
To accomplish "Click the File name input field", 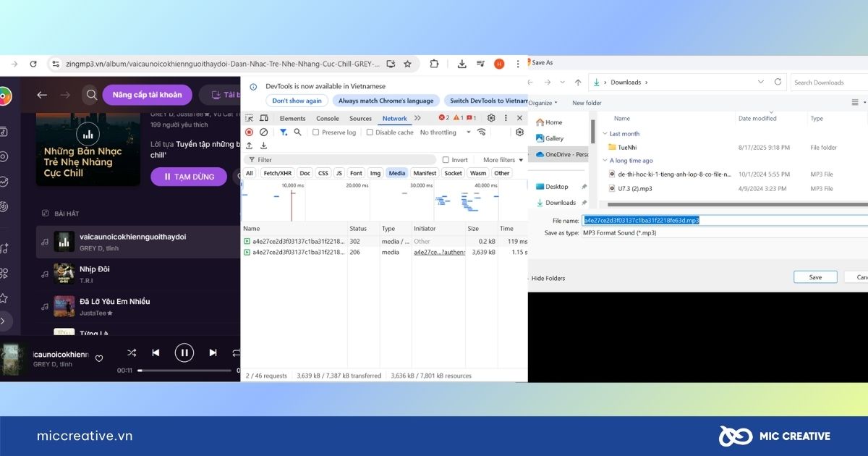I will 726,220.
